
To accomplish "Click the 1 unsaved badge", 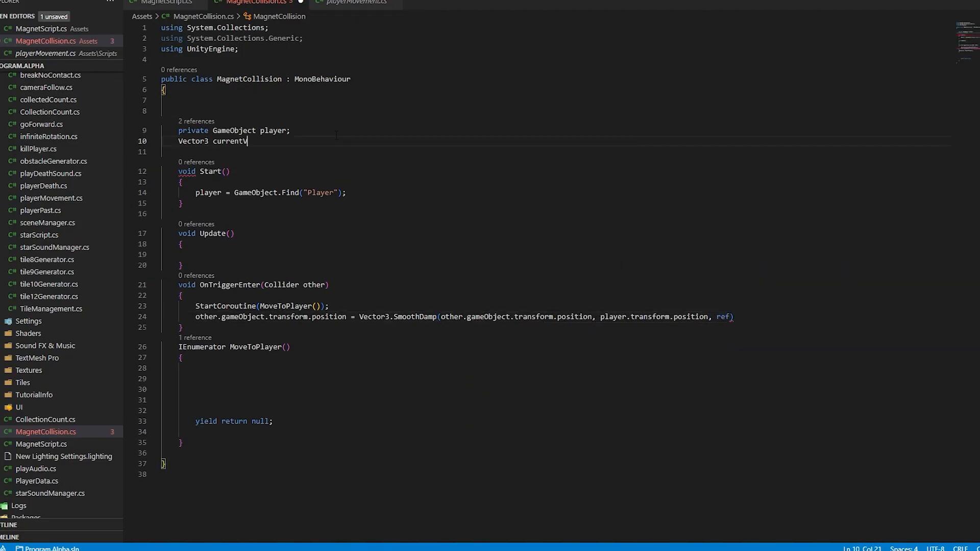I will point(54,16).
